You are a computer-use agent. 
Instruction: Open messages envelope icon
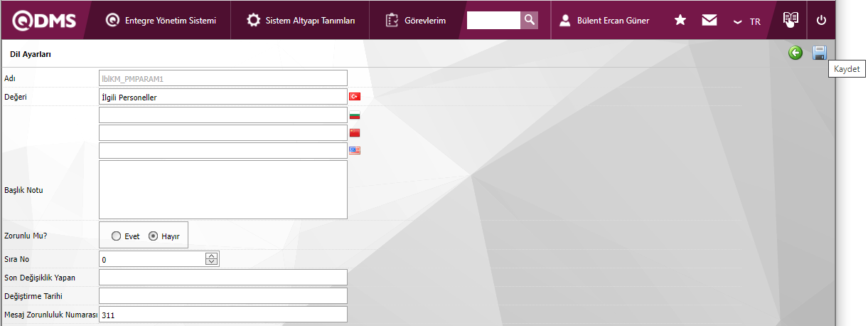click(709, 20)
